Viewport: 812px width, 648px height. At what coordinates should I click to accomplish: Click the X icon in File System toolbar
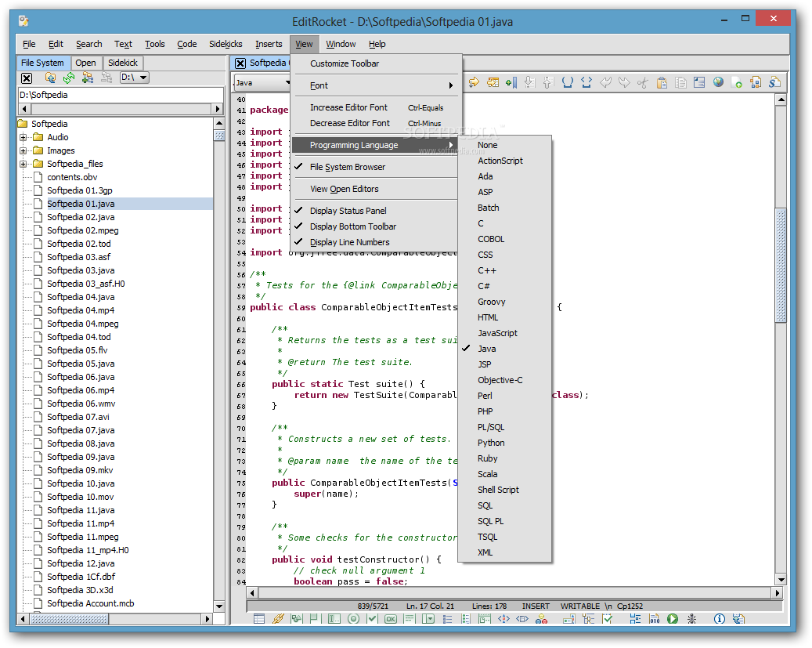pos(27,78)
